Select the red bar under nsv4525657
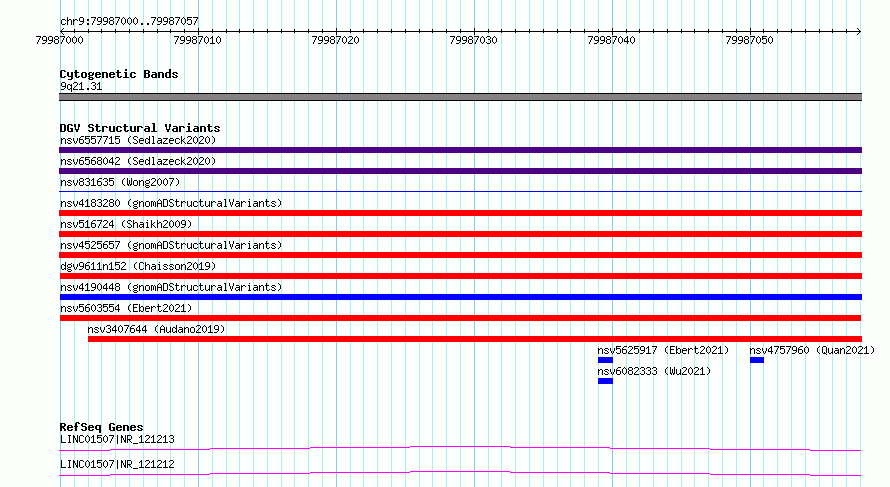The height and width of the screenshot is (487, 890). pyautogui.click(x=460, y=255)
